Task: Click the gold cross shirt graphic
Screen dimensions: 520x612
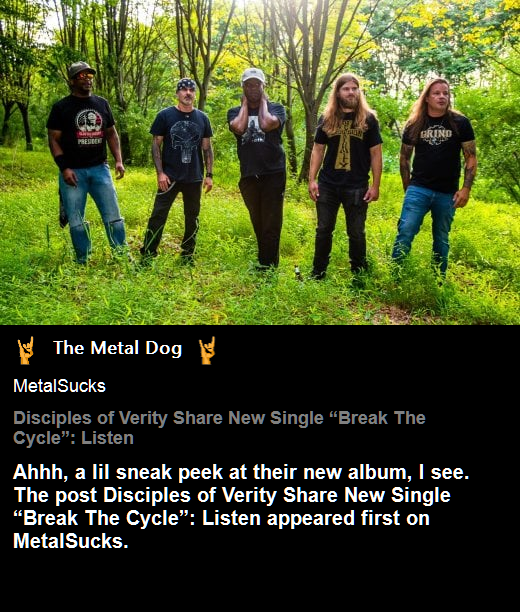Action: 344,145
